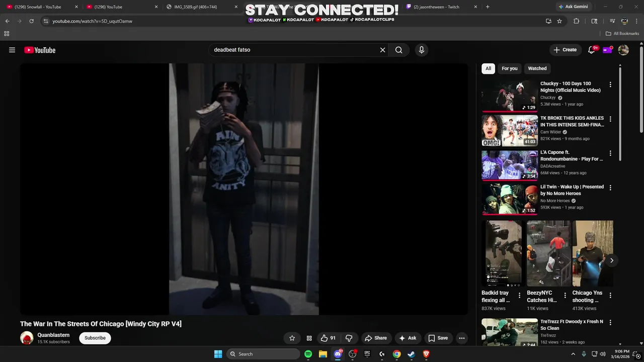The width and height of the screenshot is (644, 362).
Task: Open options for Chicago Yns short
Action: tap(610, 296)
